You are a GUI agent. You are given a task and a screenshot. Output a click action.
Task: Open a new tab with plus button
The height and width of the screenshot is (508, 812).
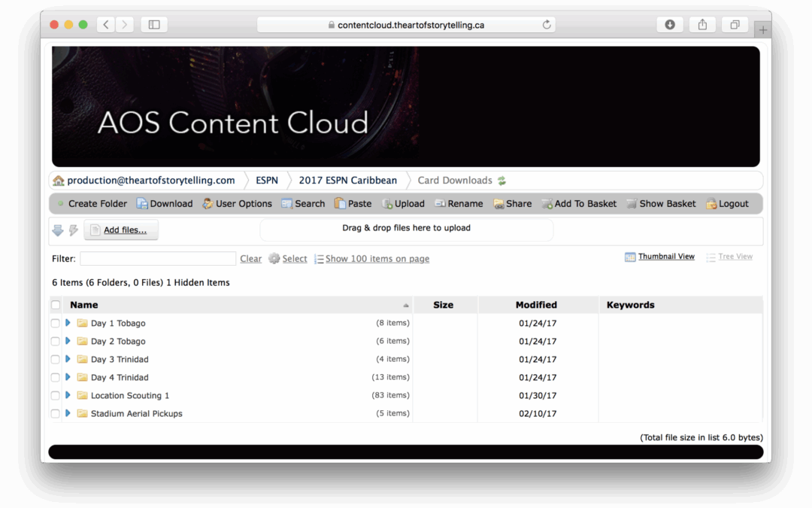pos(763,30)
